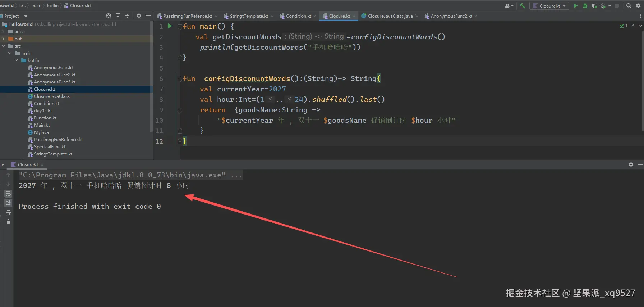The image size is (644, 307).
Task: Open SpecicalFunc.kt in Project tree
Action: pos(50,147)
